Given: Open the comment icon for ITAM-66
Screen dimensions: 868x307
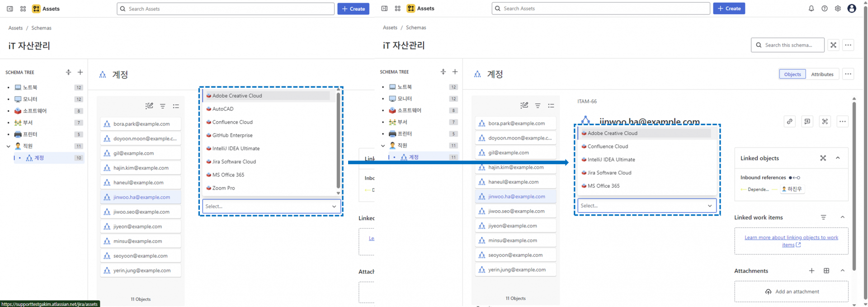Looking at the screenshot, I should 807,121.
